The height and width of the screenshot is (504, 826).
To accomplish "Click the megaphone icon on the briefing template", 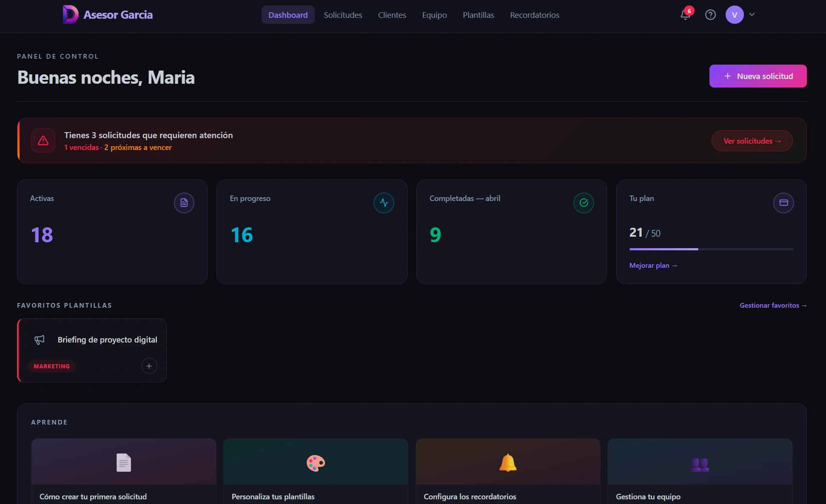I will coord(39,340).
